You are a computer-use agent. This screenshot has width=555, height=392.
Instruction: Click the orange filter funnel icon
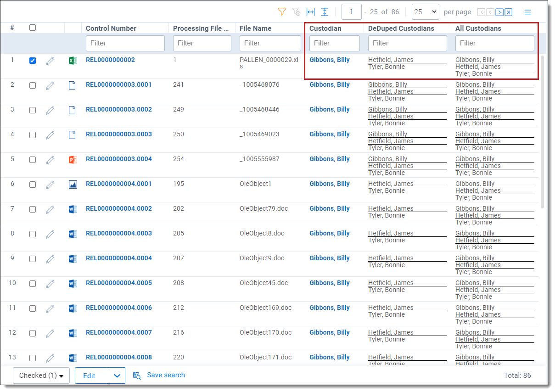282,12
